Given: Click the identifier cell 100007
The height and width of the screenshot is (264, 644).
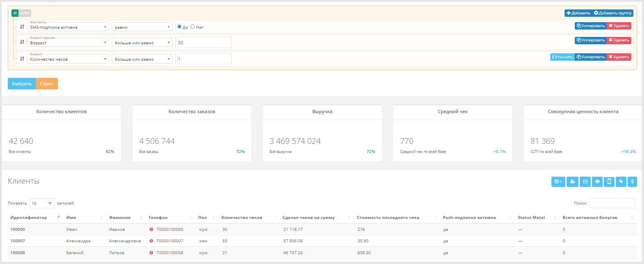Looking at the screenshot, I should click(18, 241).
